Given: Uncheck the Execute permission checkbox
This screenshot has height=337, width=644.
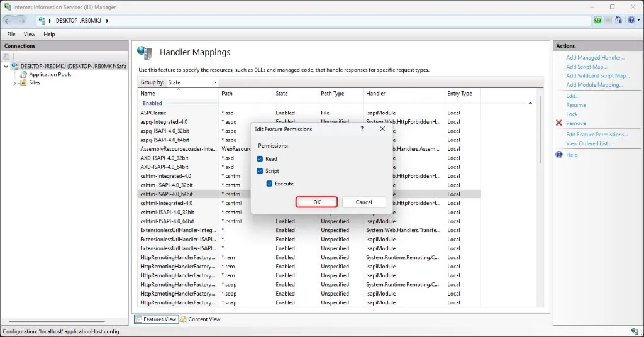Looking at the screenshot, I should click(269, 184).
